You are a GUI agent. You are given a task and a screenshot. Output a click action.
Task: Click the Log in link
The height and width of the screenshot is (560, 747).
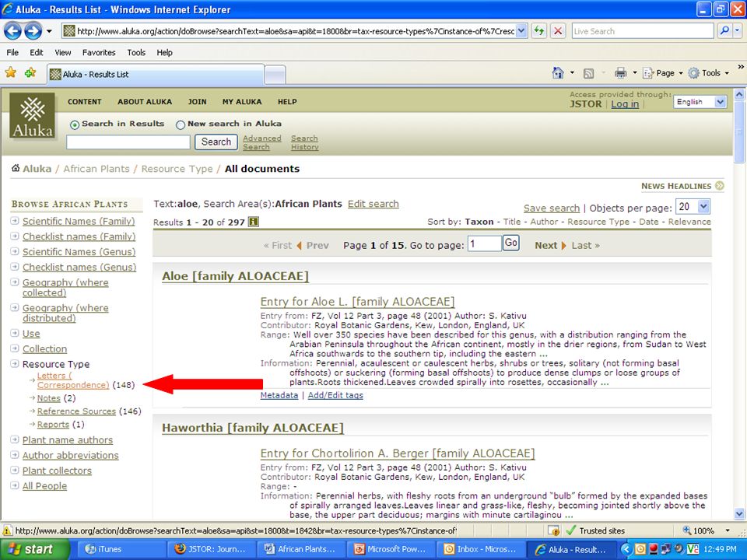click(x=625, y=103)
